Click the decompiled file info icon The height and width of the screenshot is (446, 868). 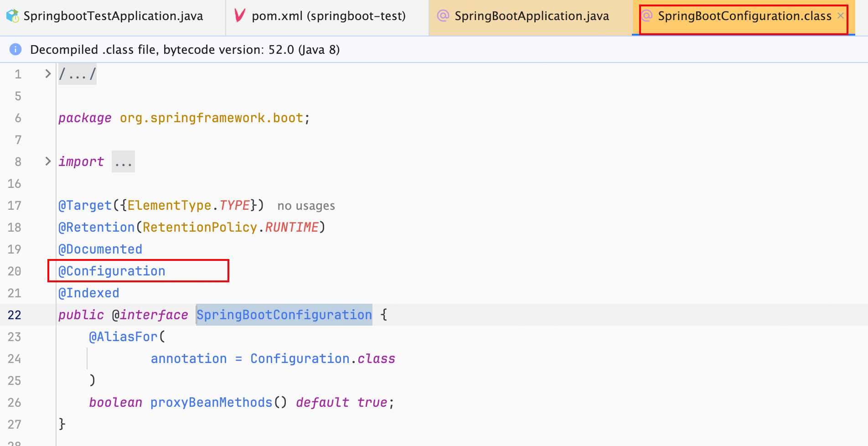(15, 49)
